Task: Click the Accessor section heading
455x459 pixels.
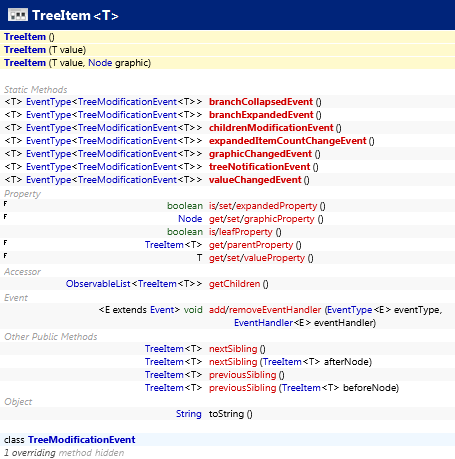Action: coord(22,272)
